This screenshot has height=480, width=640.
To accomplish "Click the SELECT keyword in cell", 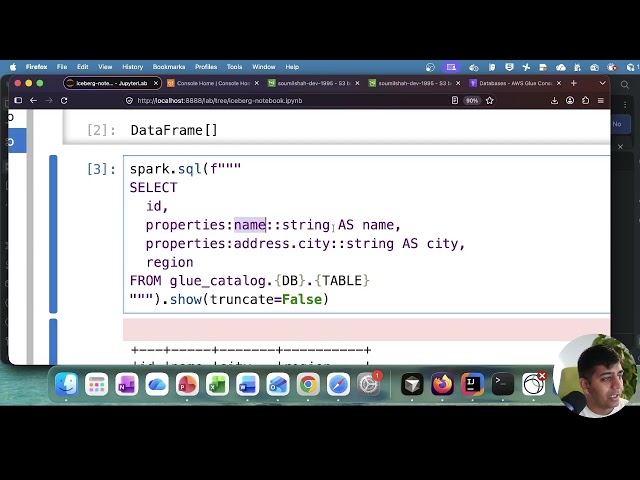I will pyautogui.click(x=153, y=188).
